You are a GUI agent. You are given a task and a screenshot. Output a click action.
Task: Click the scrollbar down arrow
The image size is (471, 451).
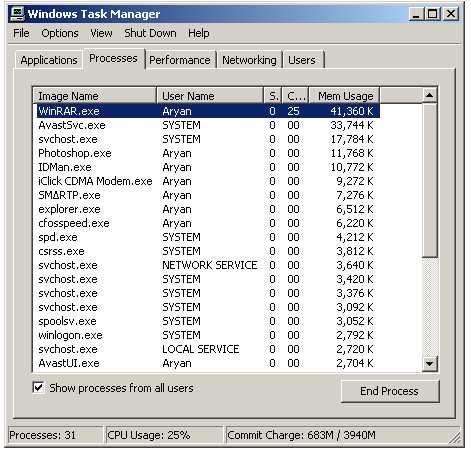tap(429, 363)
